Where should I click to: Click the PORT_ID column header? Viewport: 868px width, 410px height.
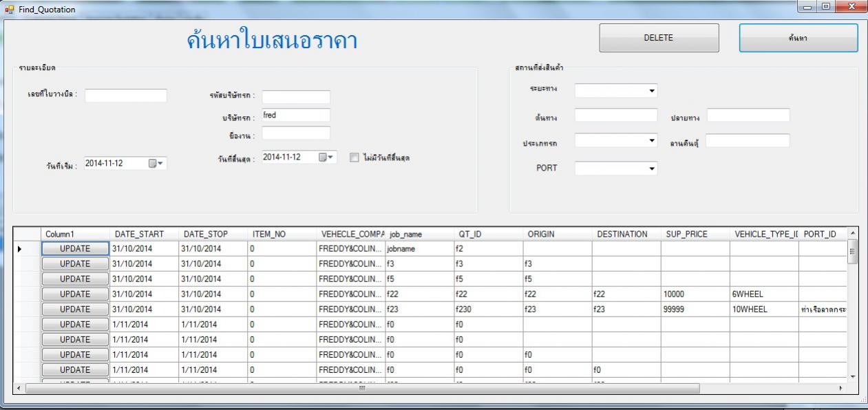pyautogui.click(x=823, y=234)
